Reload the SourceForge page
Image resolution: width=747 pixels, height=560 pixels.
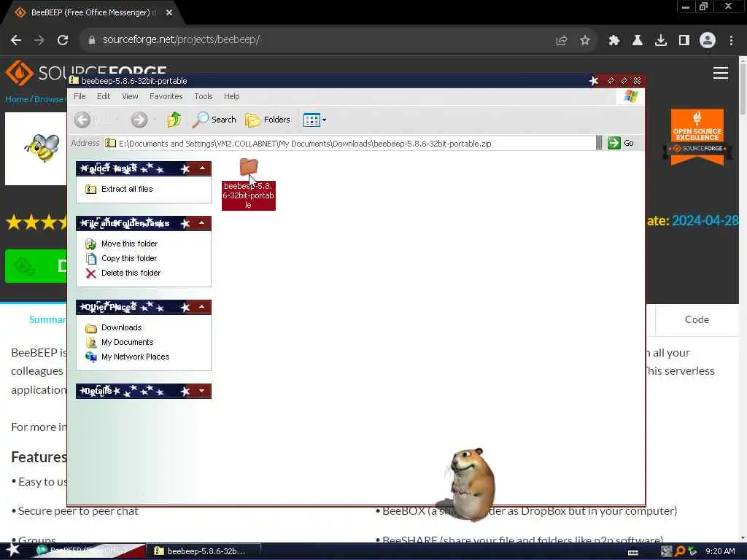click(63, 40)
